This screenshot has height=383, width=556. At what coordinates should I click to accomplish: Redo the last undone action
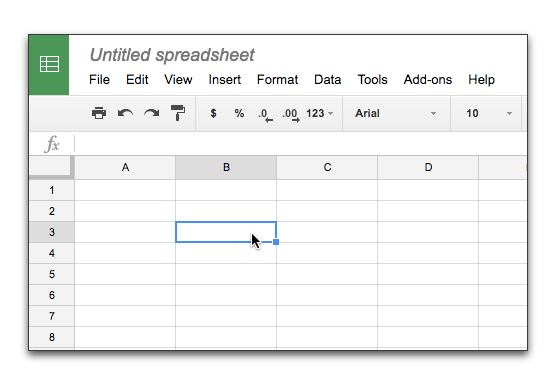point(152,113)
